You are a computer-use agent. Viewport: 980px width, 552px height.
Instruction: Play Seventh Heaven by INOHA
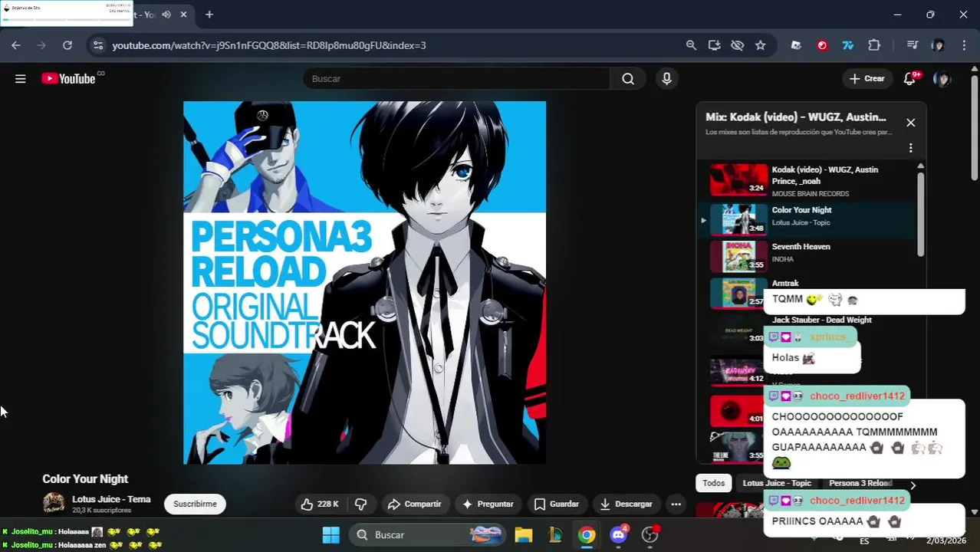[x=807, y=255]
